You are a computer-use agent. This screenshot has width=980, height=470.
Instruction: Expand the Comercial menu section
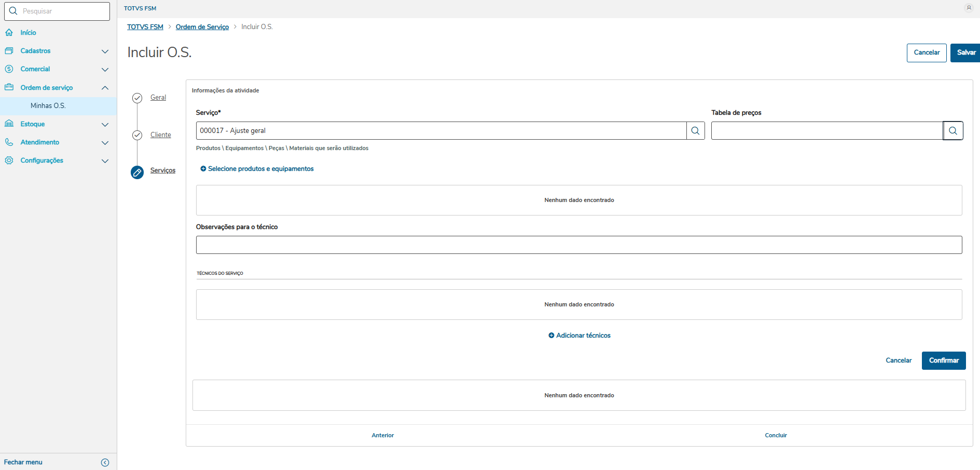coord(105,70)
